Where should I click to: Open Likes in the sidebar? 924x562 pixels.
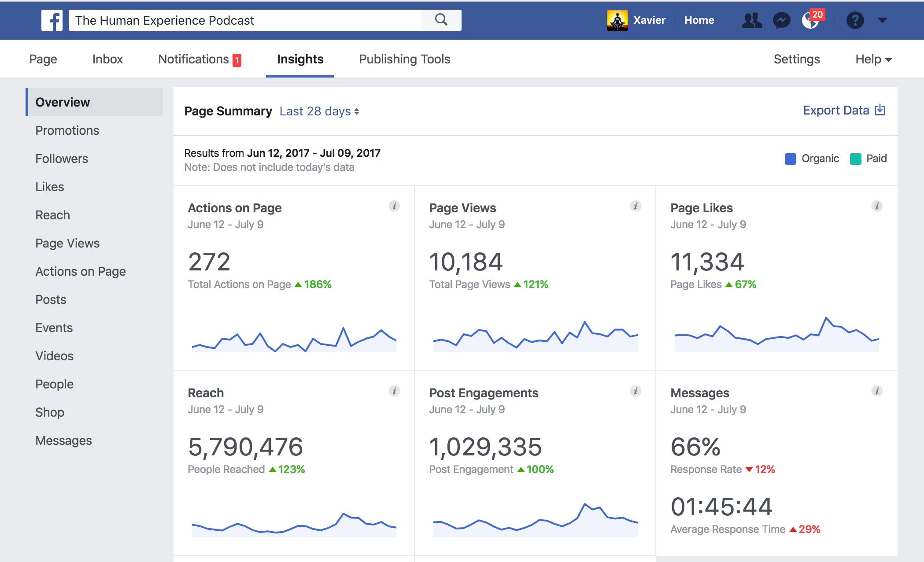(x=50, y=187)
